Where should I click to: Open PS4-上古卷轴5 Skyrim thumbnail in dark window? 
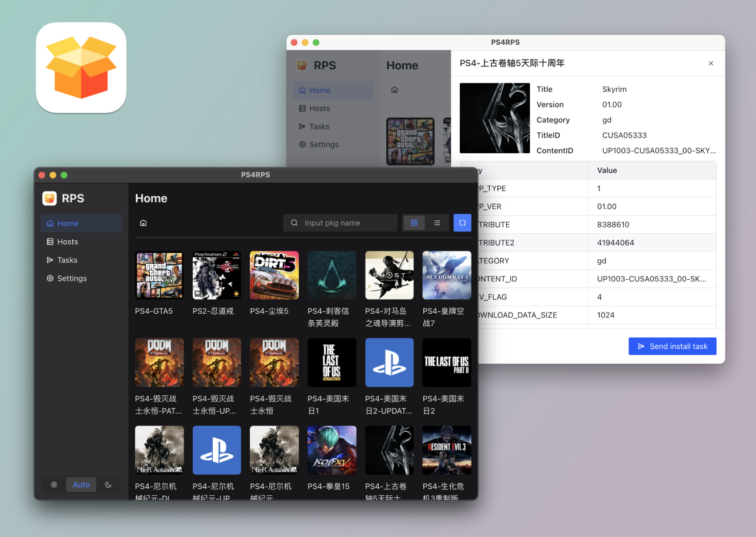click(389, 450)
